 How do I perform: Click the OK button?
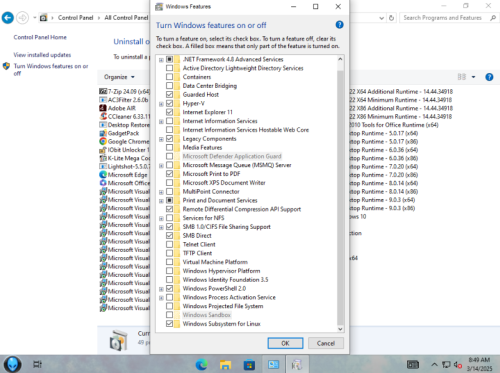pos(285,343)
